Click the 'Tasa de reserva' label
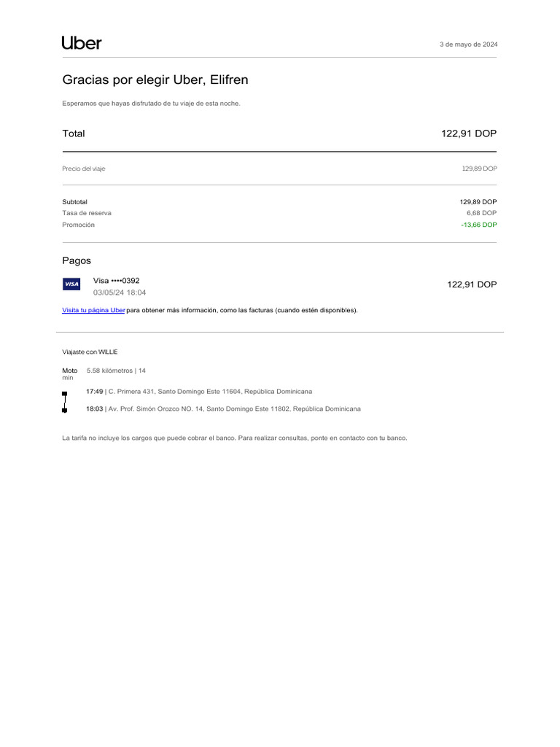560x747 pixels. point(87,213)
